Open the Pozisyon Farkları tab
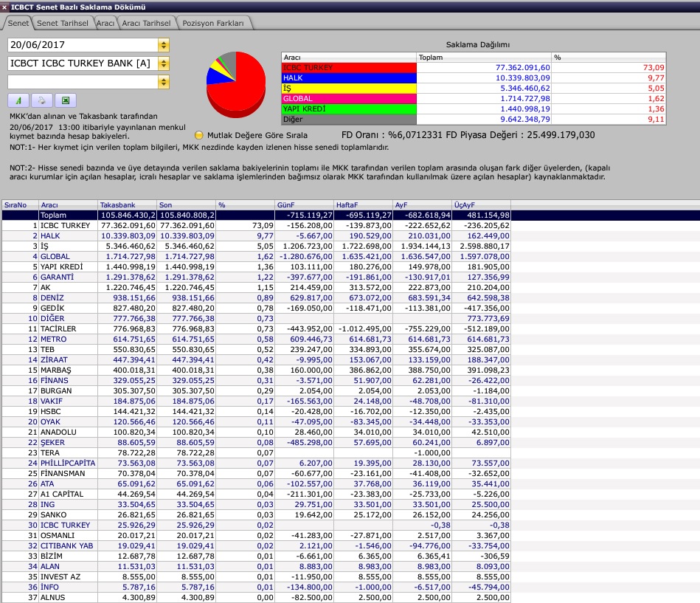The height and width of the screenshot is (603, 700). (x=213, y=23)
